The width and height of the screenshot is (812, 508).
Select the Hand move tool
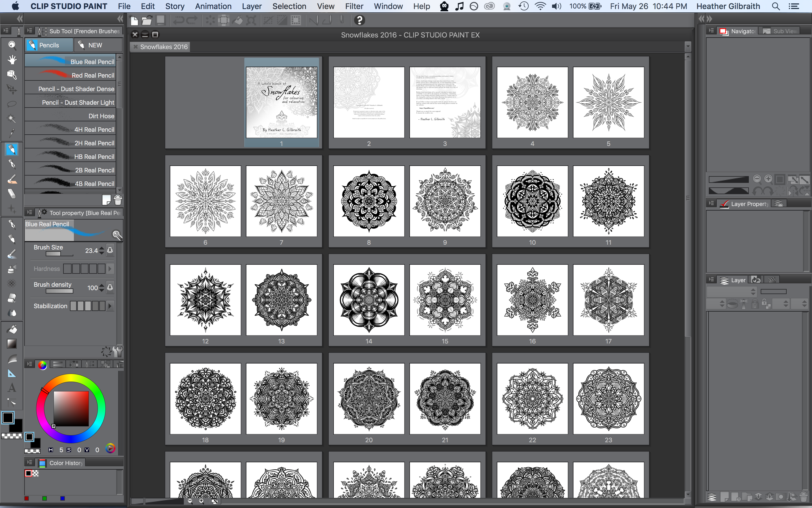pyautogui.click(x=12, y=60)
